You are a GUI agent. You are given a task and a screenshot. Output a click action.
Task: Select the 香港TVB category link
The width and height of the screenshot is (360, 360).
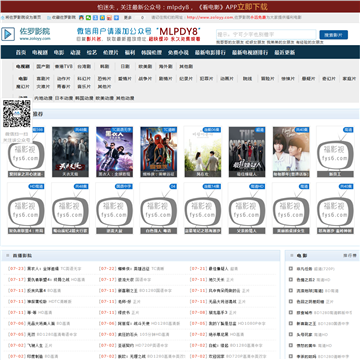click(x=64, y=66)
